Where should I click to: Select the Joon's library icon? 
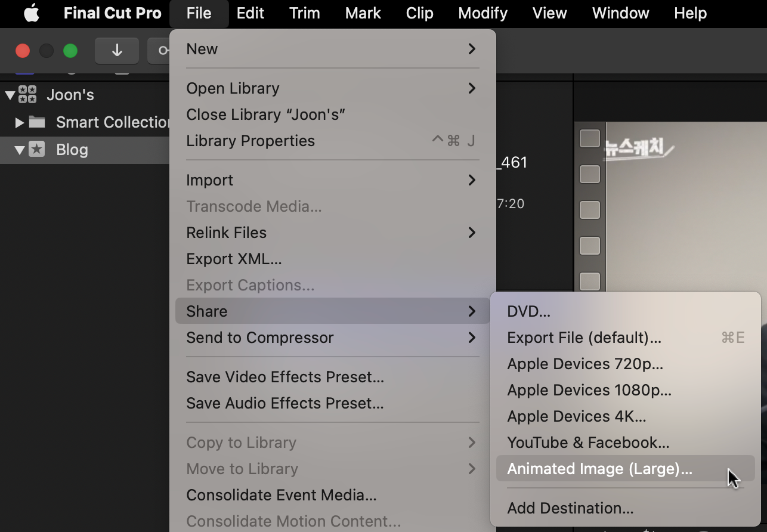(27, 94)
